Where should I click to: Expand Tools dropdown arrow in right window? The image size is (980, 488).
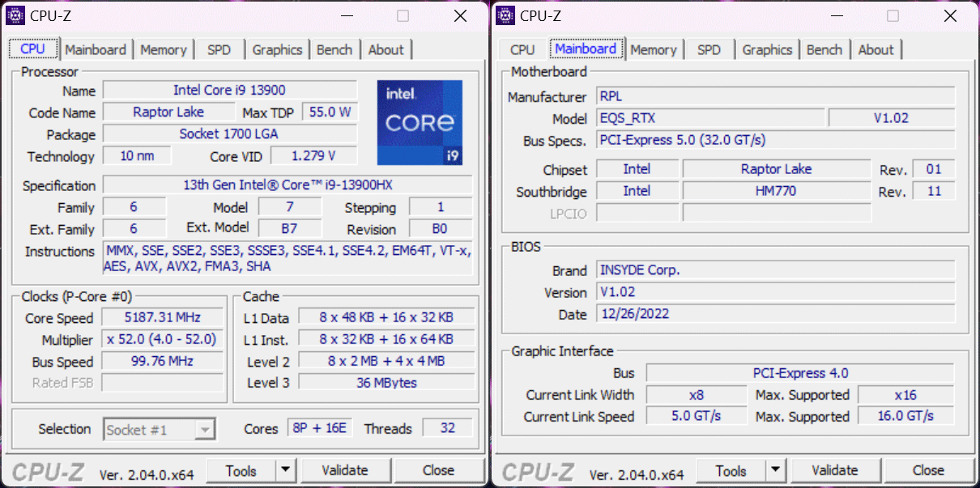[776, 470]
